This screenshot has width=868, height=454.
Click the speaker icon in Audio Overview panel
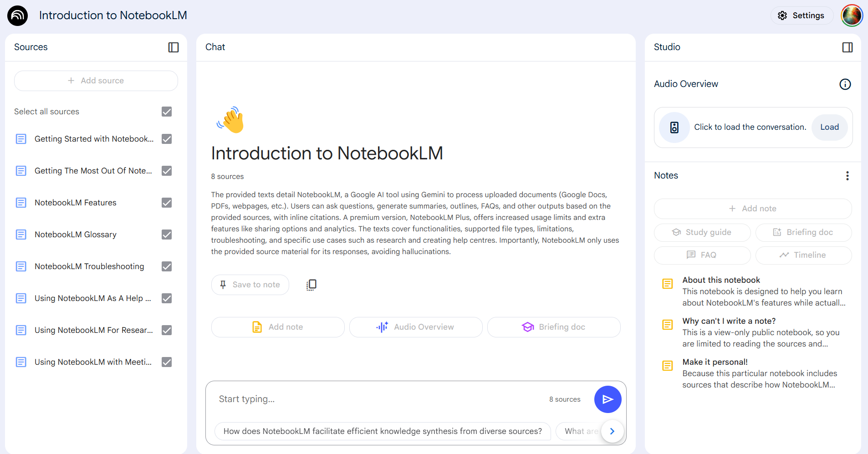tap(674, 128)
